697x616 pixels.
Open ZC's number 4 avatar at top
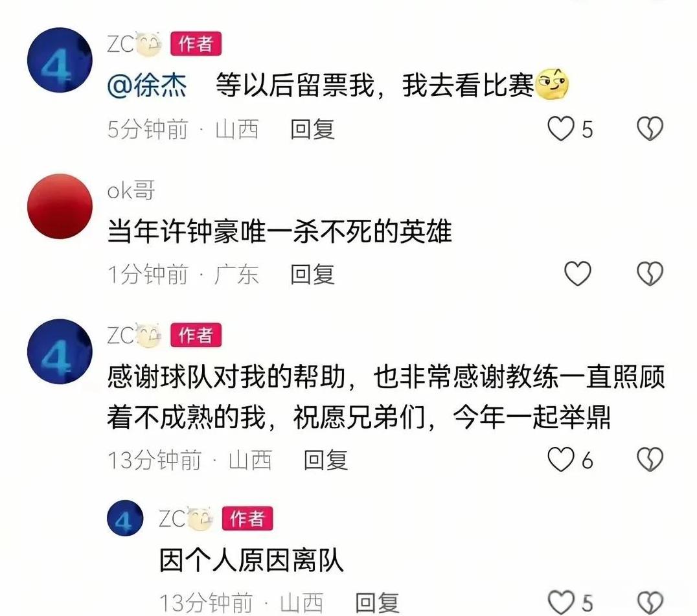60,60
